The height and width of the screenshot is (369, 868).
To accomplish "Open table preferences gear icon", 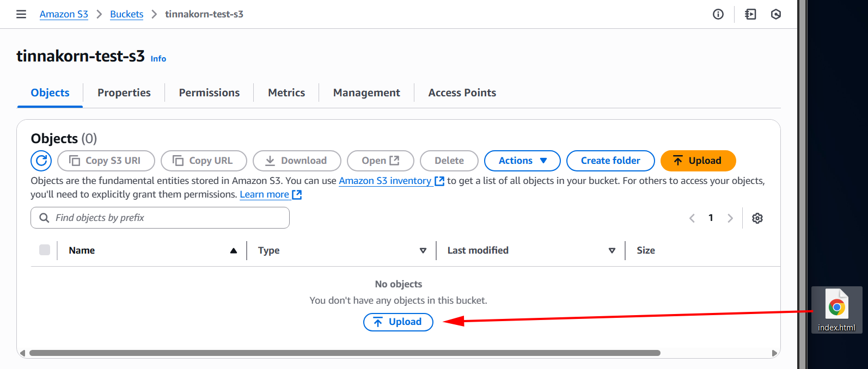I will click(x=757, y=218).
